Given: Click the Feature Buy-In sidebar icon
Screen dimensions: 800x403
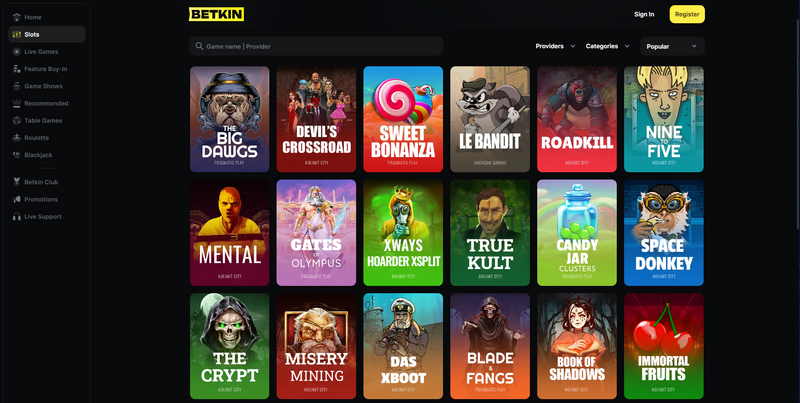Looking at the screenshot, I should pos(17,69).
